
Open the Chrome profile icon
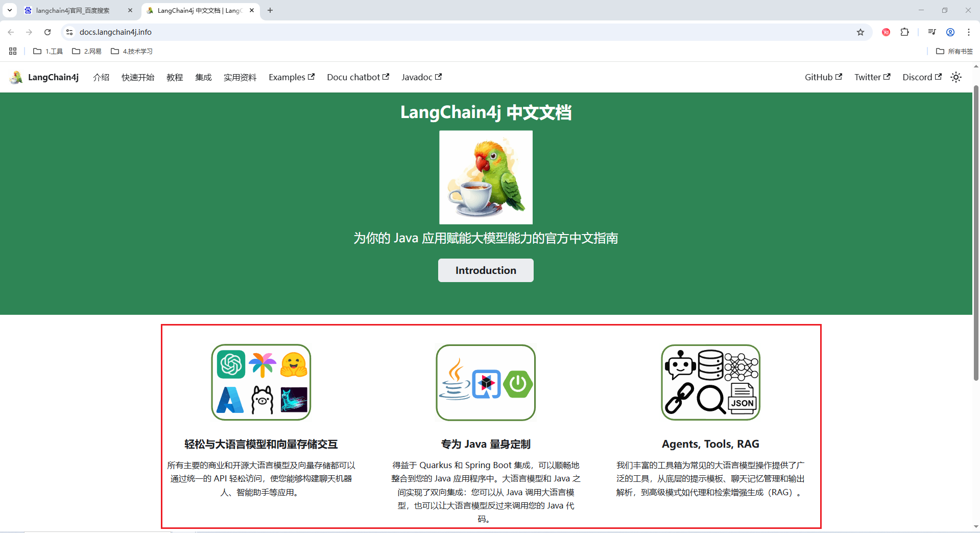(950, 32)
